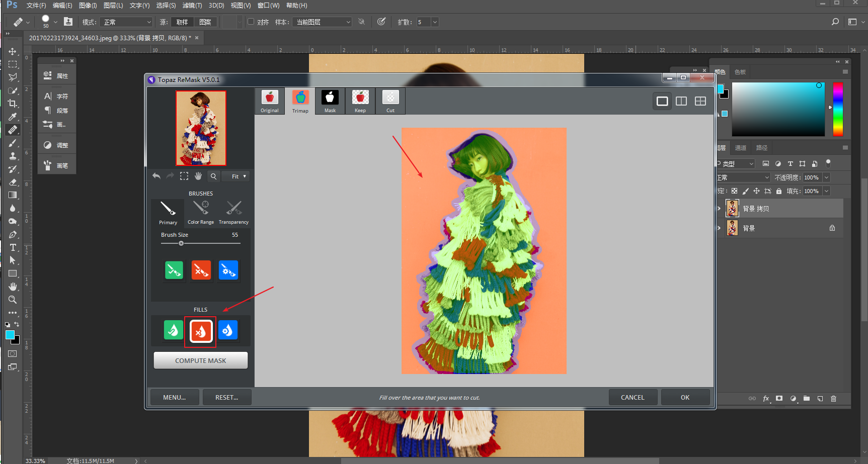Click the red fill-to-cut bucket
The height and width of the screenshot is (464, 868).
pyautogui.click(x=201, y=331)
